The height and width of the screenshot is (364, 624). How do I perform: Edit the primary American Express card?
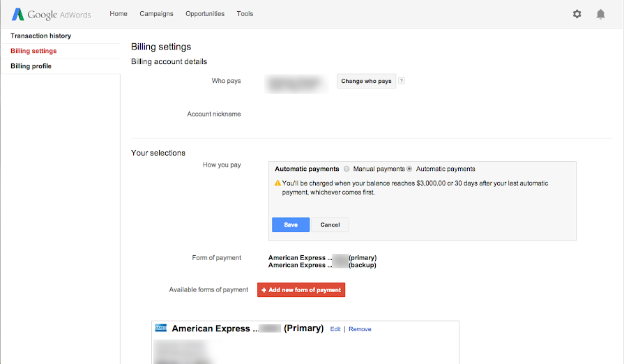335,329
